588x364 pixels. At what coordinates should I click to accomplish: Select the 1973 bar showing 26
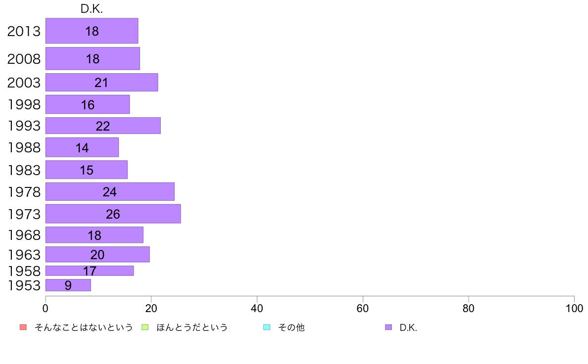[113, 214]
